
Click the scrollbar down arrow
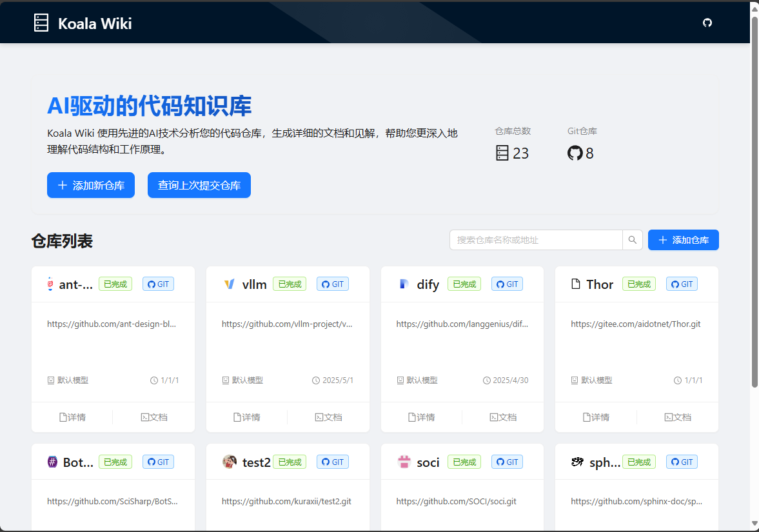coord(754,524)
